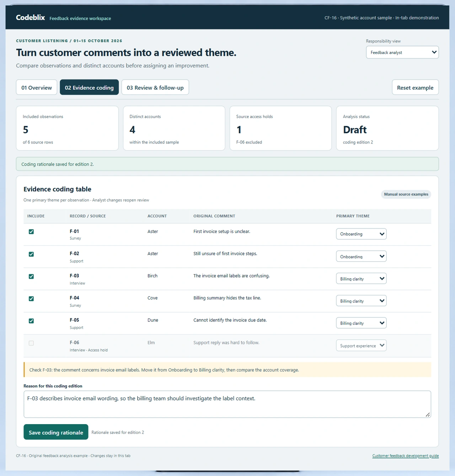Open the F-04 primary theme selector
This screenshot has height=476, width=455.
[361, 301]
